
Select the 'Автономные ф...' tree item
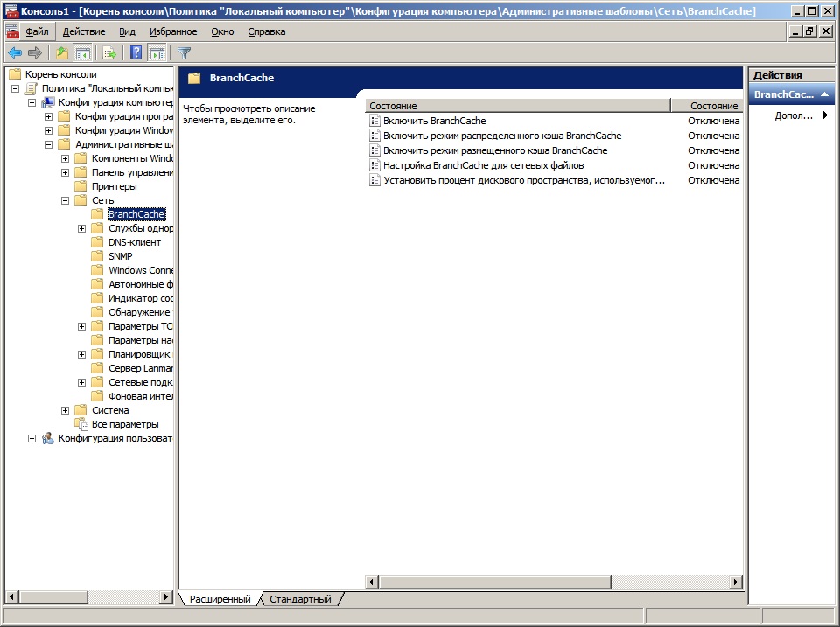point(141,284)
